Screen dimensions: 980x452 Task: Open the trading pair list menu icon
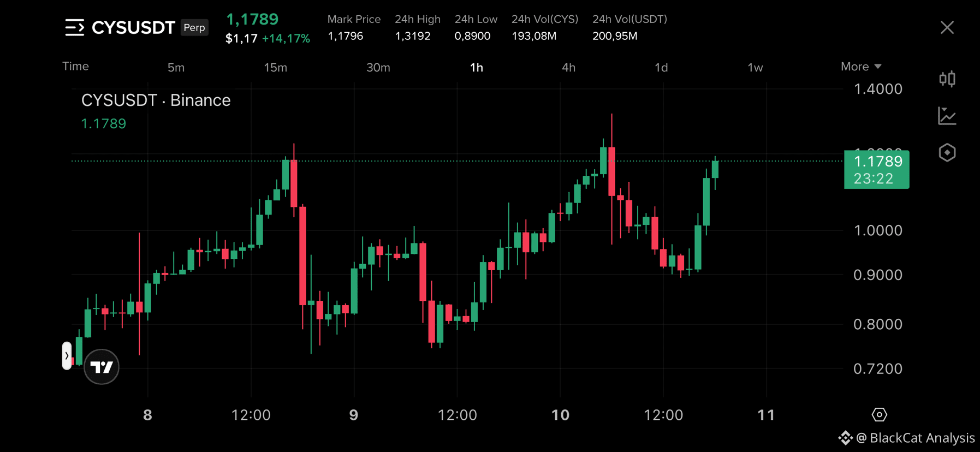click(75, 27)
